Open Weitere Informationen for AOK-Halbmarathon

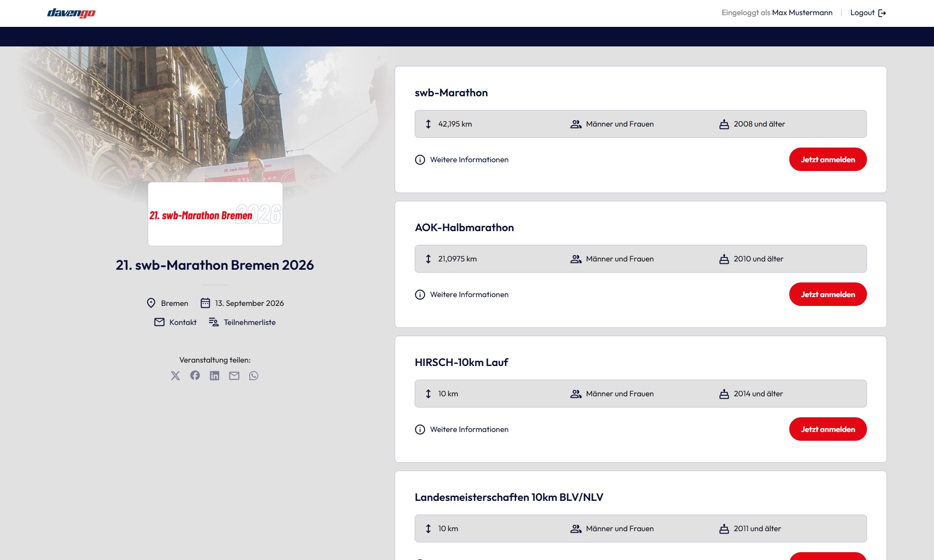coord(469,294)
